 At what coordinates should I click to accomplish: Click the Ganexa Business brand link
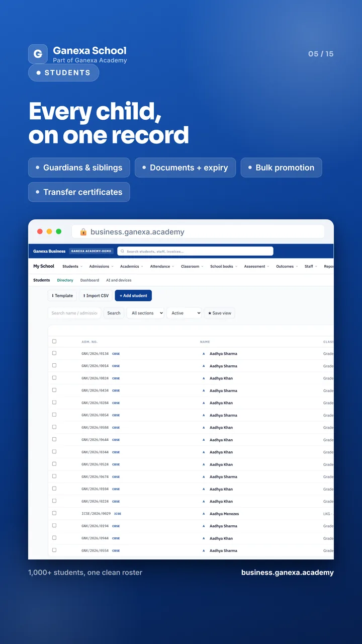49,251
